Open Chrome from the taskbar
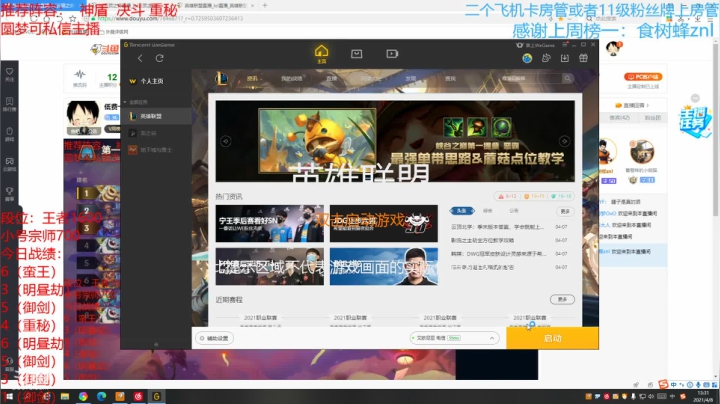Screen dimensions: 720x404 (x=83, y=396)
